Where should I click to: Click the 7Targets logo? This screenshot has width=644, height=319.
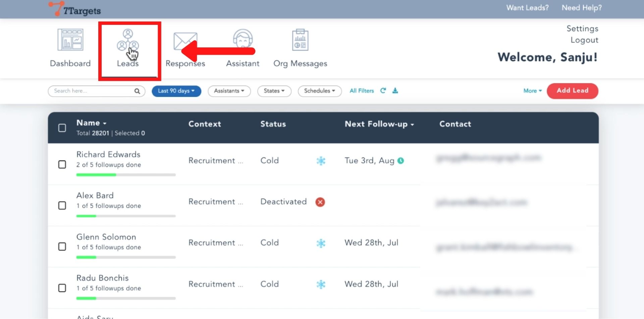point(75,9)
